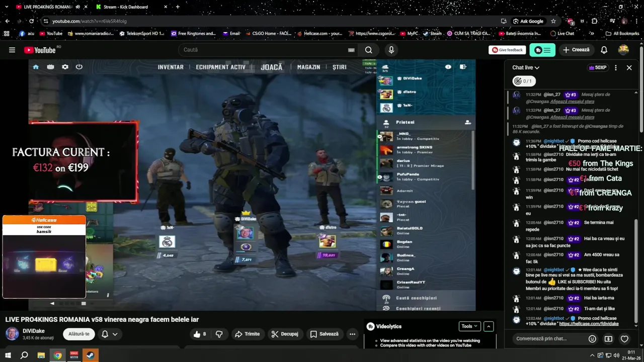This screenshot has width=644, height=362.
Task: Open DiViDake channel avatar
Action: [x=12, y=334]
